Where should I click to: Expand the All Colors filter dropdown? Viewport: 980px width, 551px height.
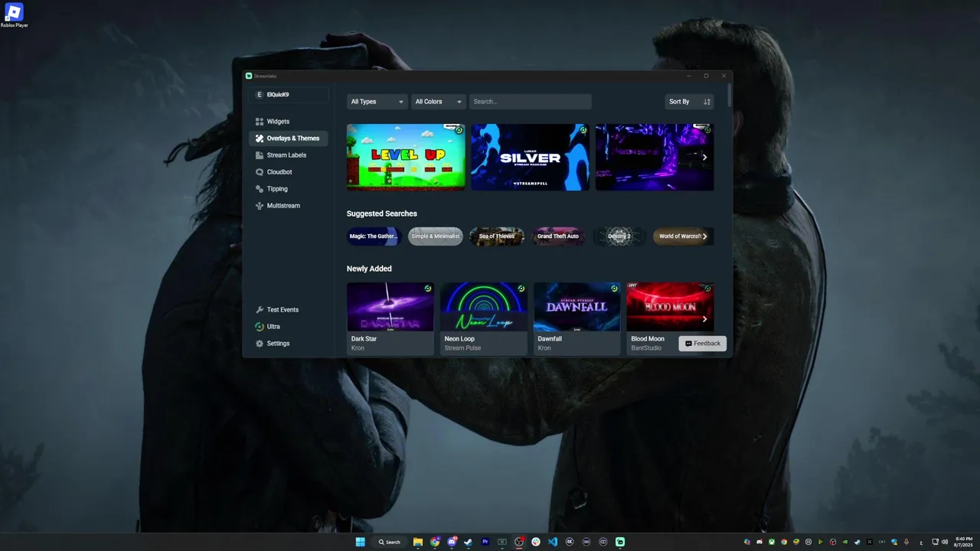pyautogui.click(x=439, y=102)
